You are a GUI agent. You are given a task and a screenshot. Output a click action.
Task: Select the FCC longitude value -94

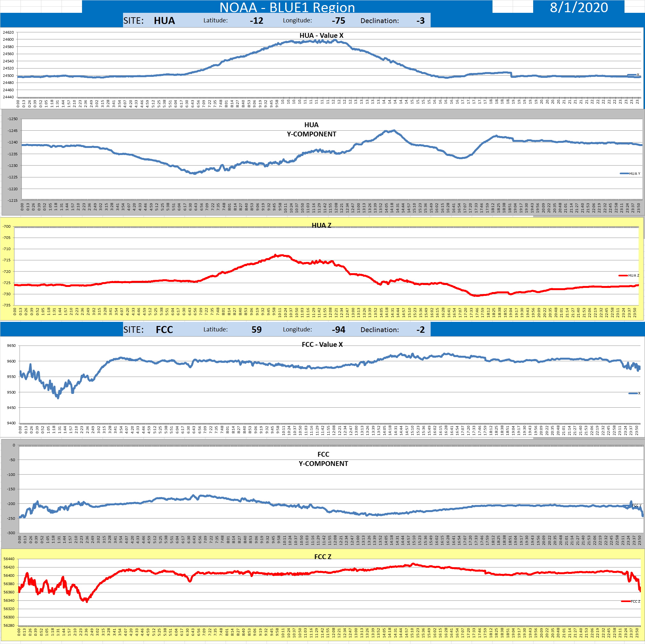(x=338, y=330)
